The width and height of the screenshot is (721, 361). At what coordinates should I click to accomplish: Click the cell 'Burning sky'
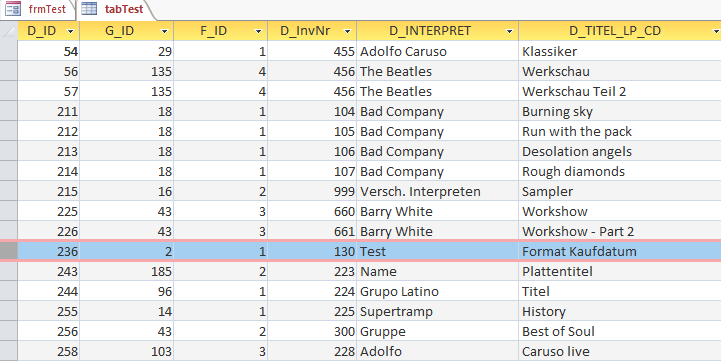pyautogui.click(x=620, y=111)
